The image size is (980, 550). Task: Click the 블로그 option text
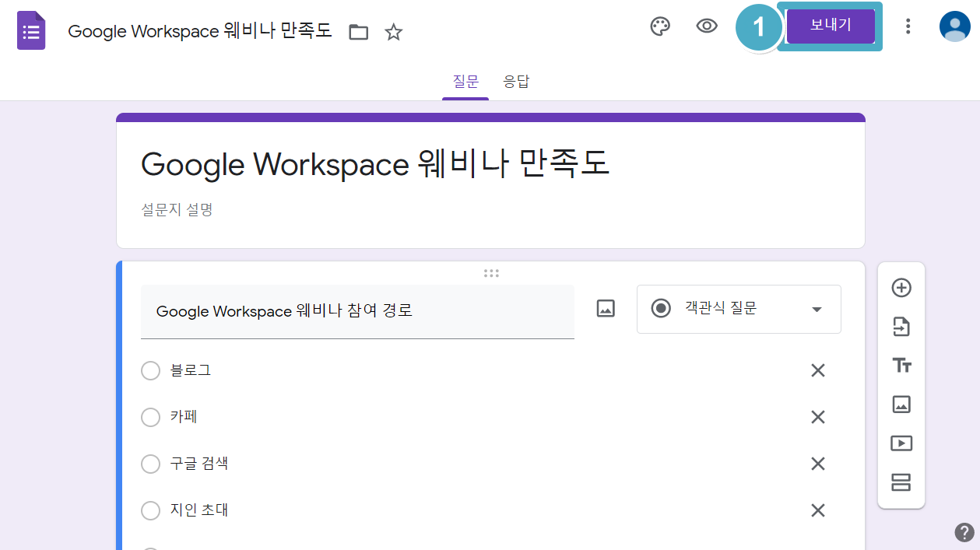pyautogui.click(x=191, y=370)
